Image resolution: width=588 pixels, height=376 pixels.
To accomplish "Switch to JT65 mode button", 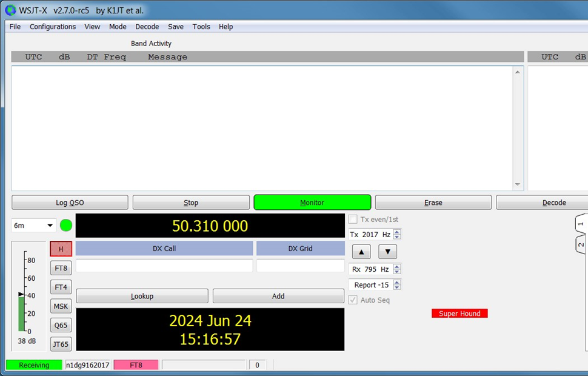I will (61, 344).
